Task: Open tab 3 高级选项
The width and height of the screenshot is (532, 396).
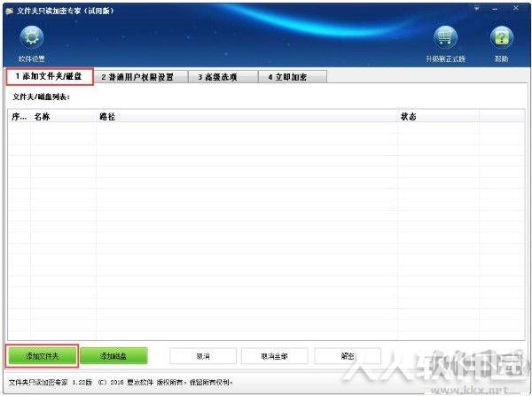Action: click(x=223, y=77)
